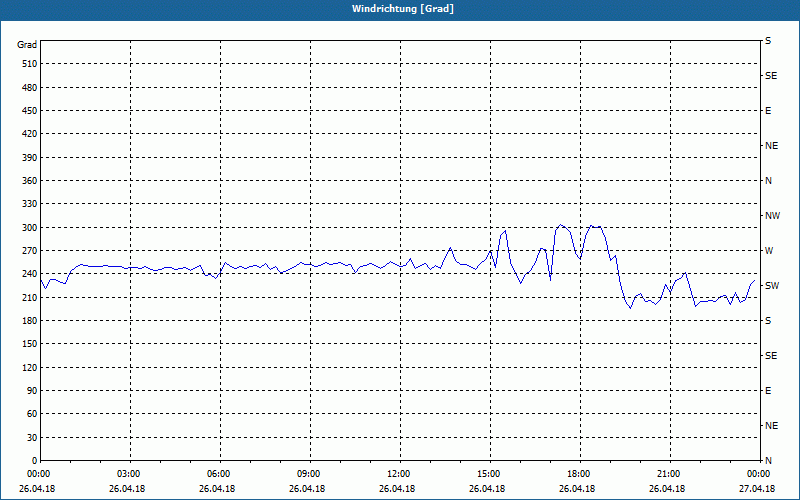Select the 120 degree axis label

point(30,367)
